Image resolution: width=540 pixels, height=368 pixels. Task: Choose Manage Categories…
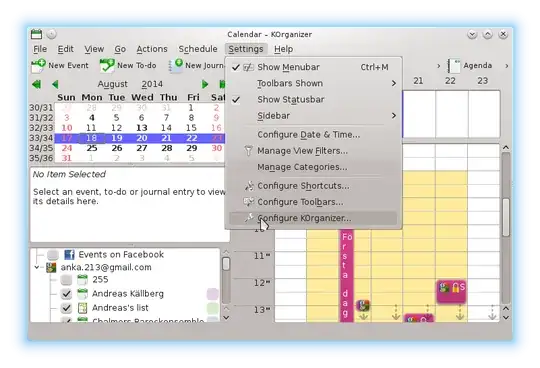[x=302, y=167]
